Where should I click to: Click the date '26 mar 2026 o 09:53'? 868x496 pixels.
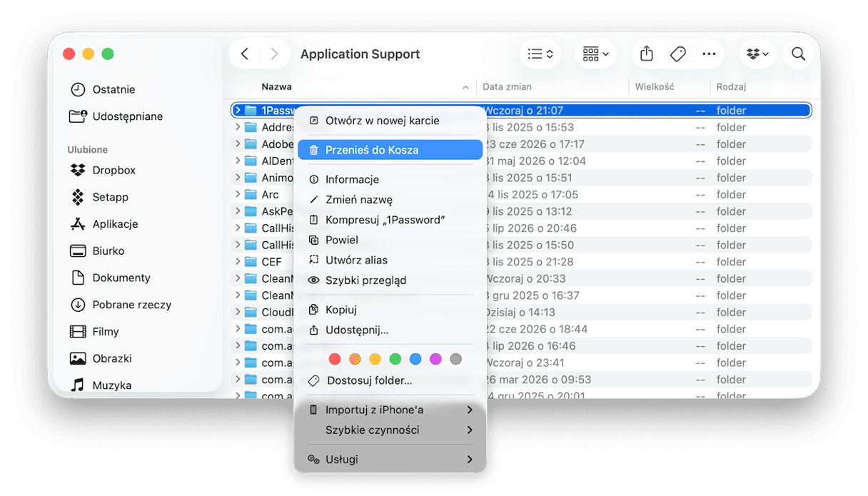click(x=538, y=380)
